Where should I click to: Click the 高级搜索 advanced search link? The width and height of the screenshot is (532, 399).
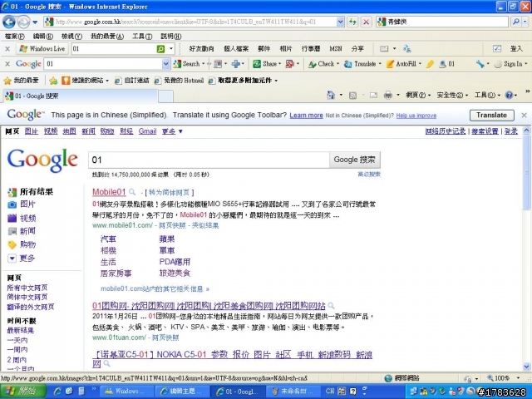click(369, 175)
